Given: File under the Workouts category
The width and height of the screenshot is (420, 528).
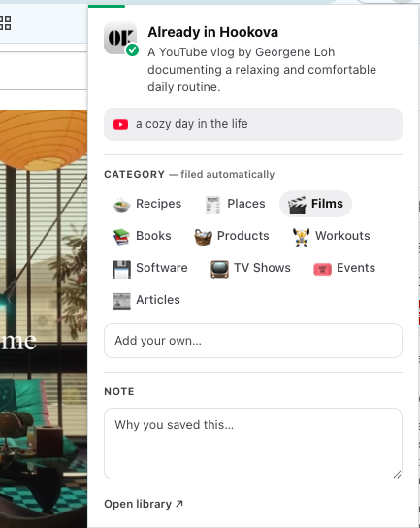Looking at the screenshot, I should point(331,236).
